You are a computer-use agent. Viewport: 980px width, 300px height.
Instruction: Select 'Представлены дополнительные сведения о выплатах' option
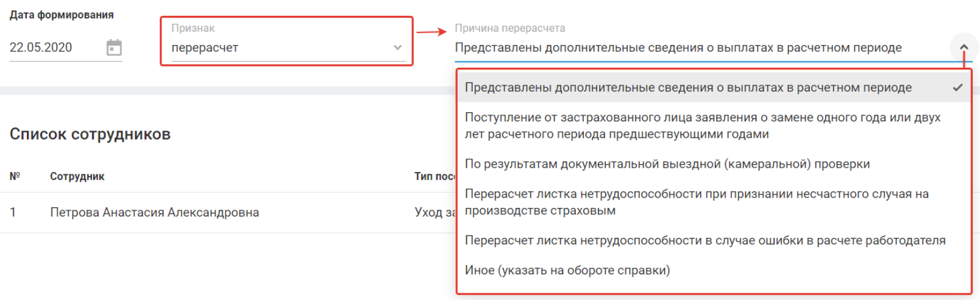687,88
